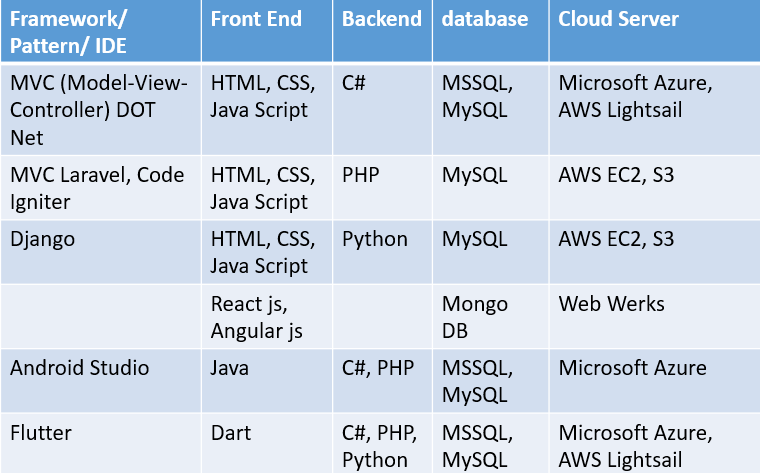
Task: Select database cell in the Android Studio row
Action: tap(491, 381)
